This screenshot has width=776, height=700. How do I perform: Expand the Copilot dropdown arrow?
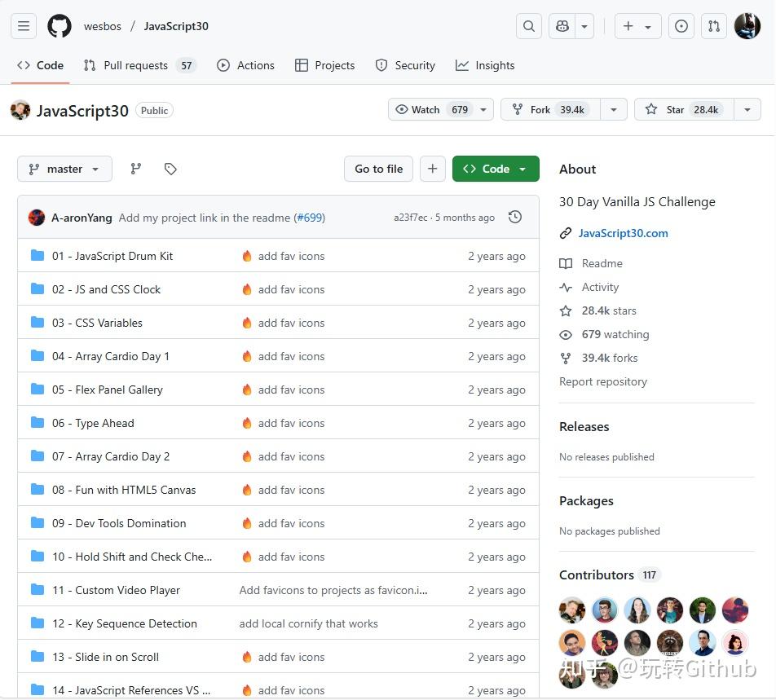[584, 26]
